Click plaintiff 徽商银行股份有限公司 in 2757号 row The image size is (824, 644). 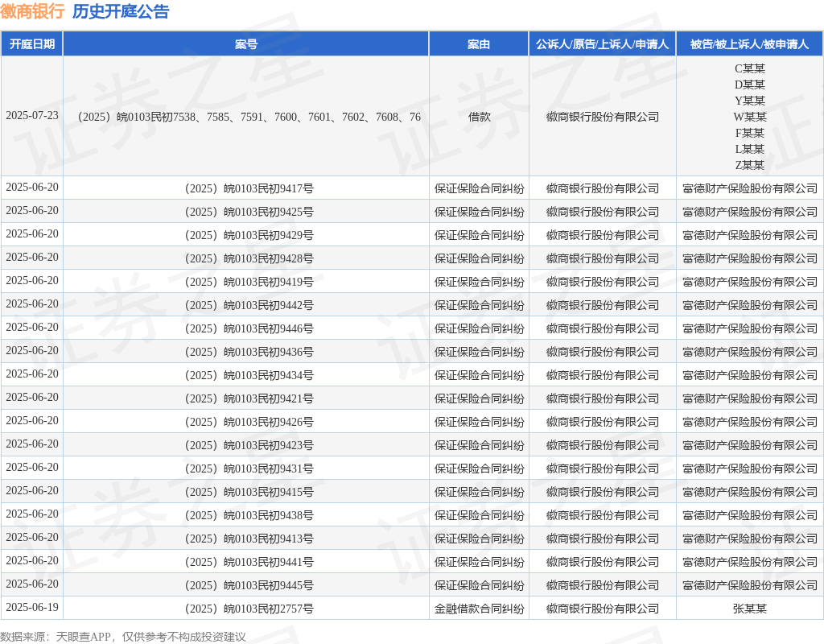coord(603,609)
